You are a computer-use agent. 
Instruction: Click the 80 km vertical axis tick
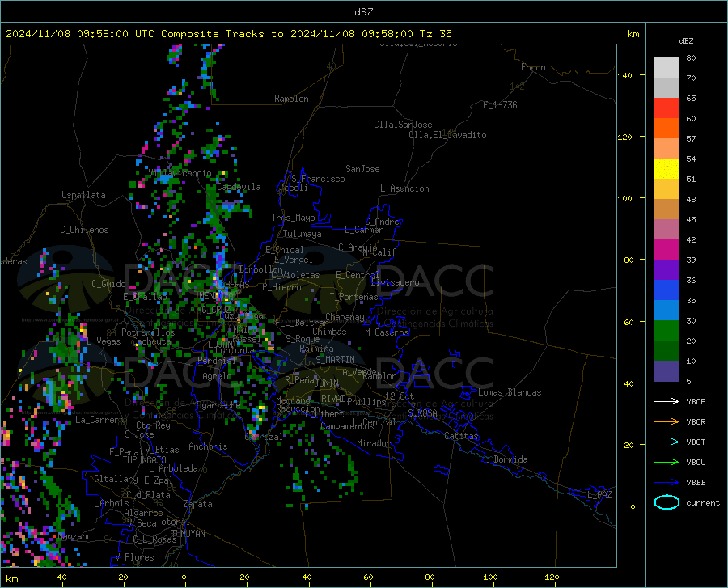[x=628, y=260]
